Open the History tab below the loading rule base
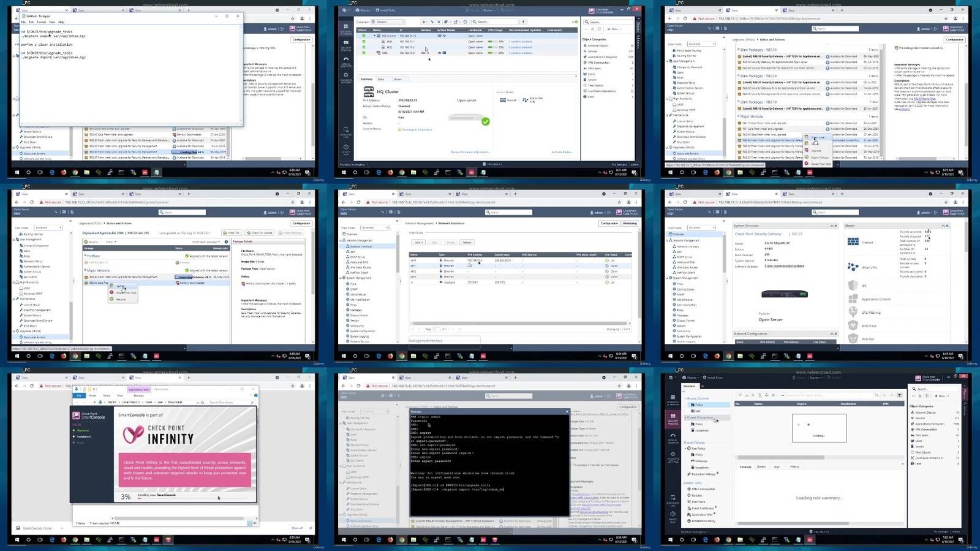The width and height of the screenshot is (980, 551). 794,466
